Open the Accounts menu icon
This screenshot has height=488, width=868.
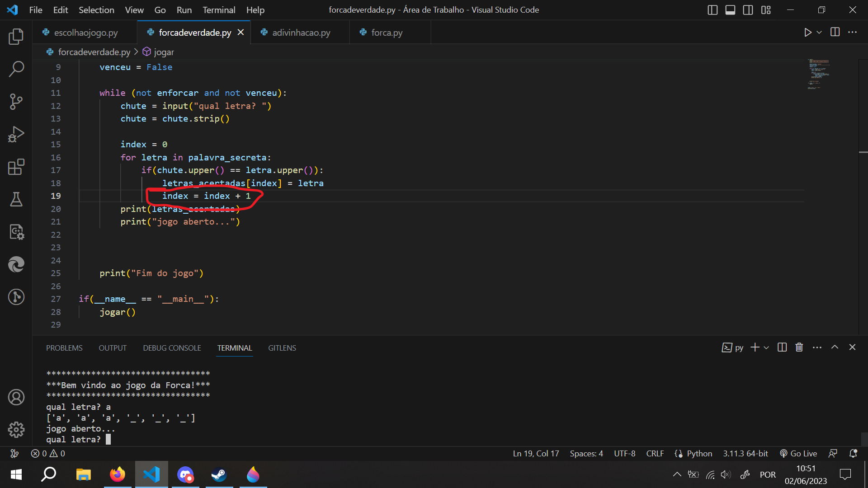(x=16, y=397)
